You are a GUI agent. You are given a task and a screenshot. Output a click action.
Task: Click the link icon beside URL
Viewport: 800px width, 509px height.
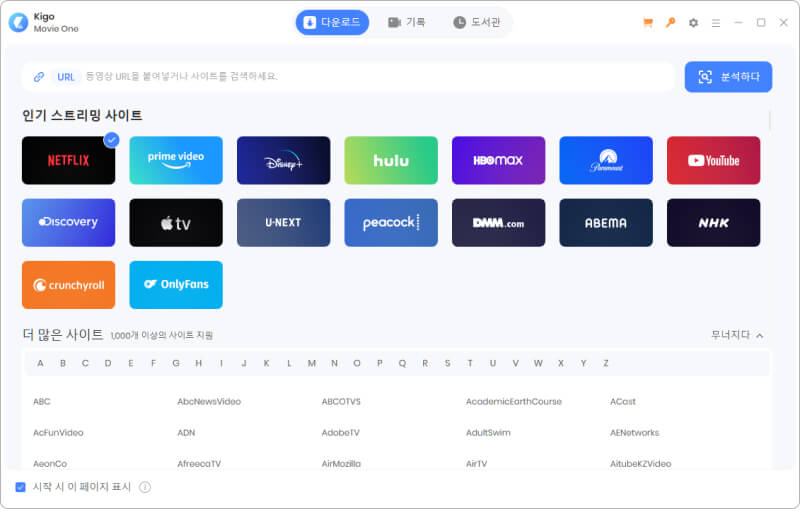click(39, 77)
